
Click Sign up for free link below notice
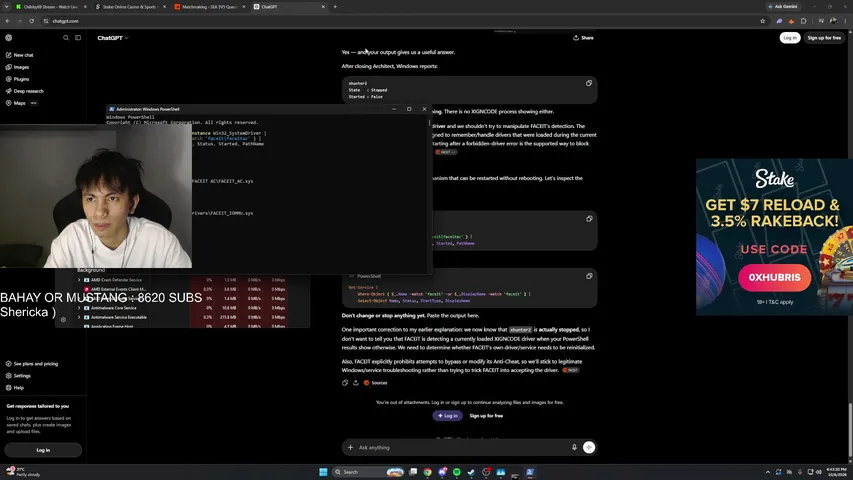[486, 416]
